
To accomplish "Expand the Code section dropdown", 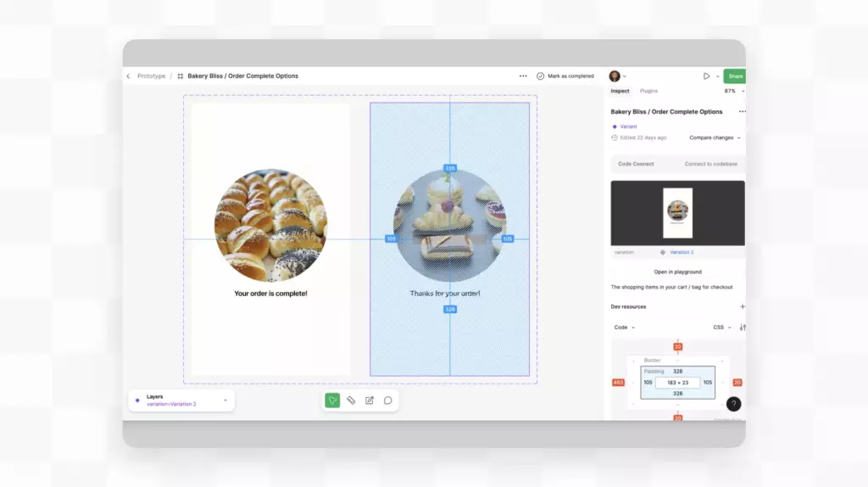I will point(624,327).
